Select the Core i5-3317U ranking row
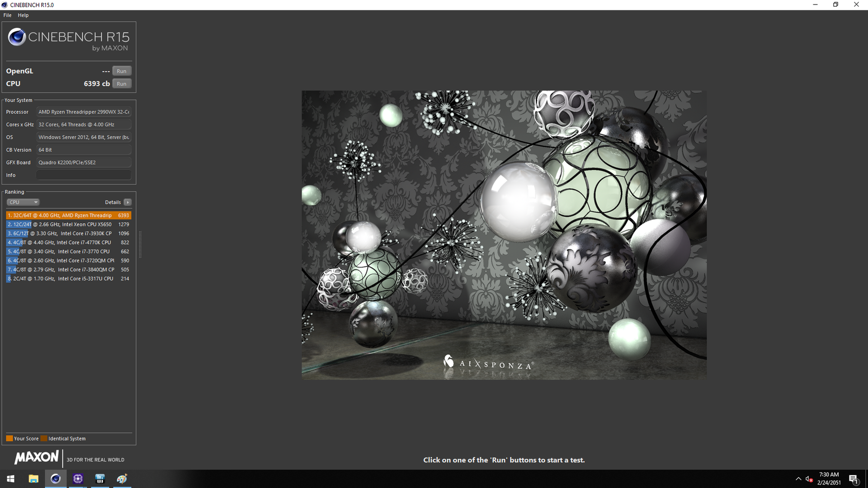The height and width of the screenshot is (488, 868). [x=69, y=278]
